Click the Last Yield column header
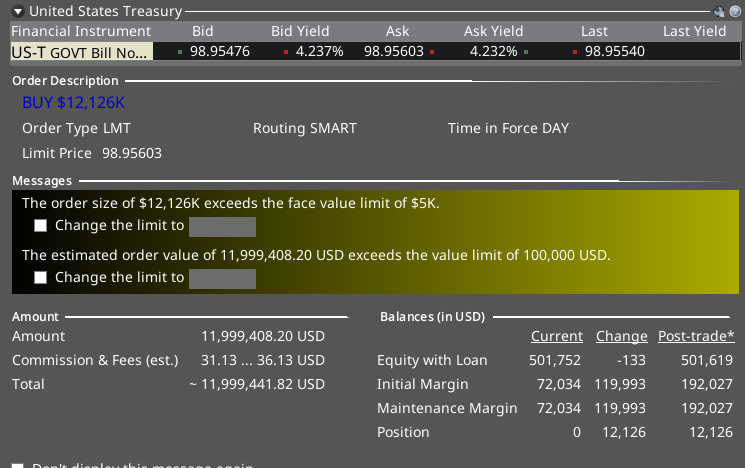 click(x=695, y=31)
